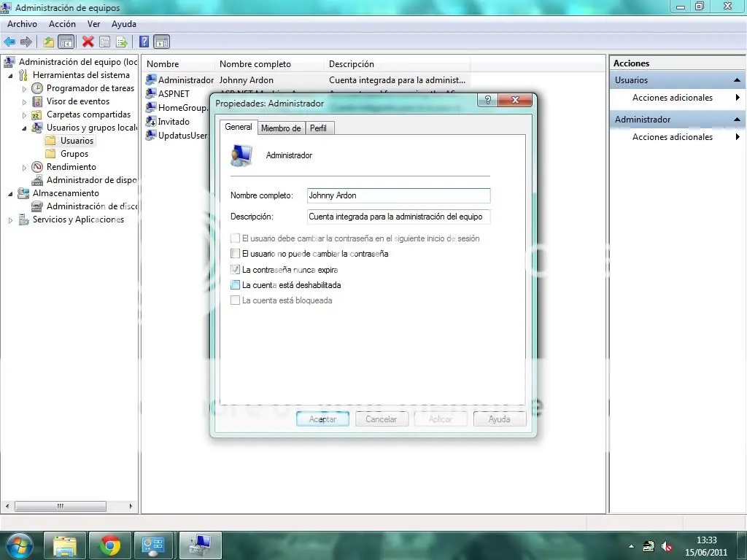This screenshot has width=747, height=560.
Task: Uncheck 'La contraseña nunca expira' box
Action: point(235,270)
